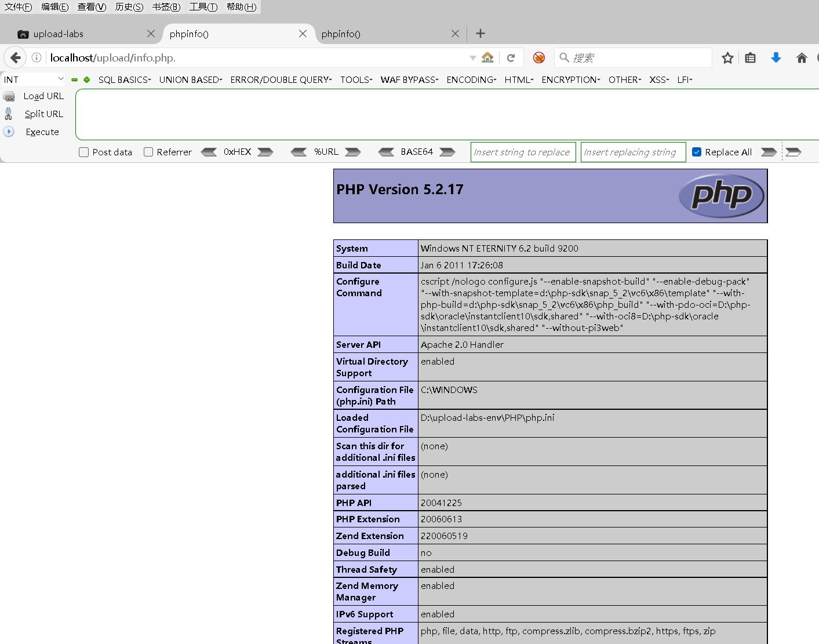Expand the LFI dropdown
819x644 pixels.
685,80
